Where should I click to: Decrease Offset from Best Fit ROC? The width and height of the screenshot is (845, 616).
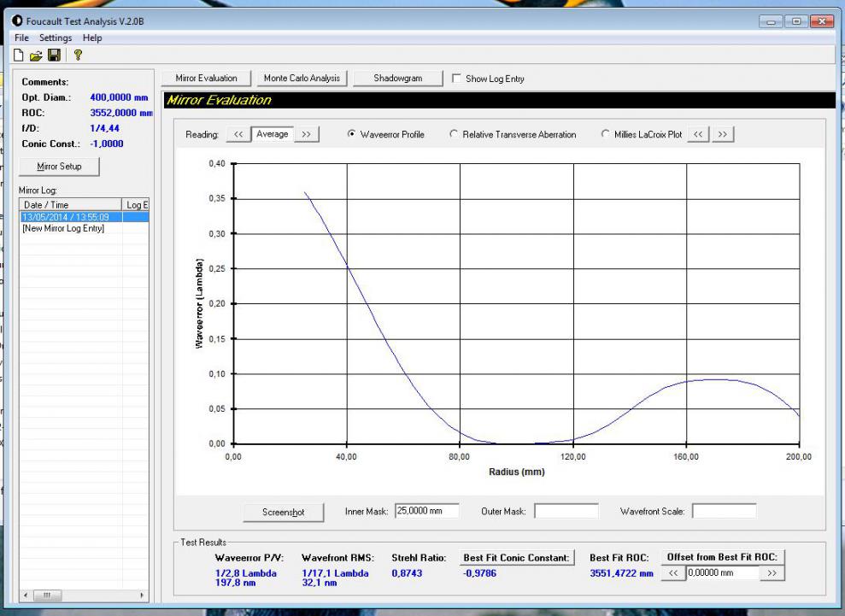pyautogui.click(x=673, y=573)
